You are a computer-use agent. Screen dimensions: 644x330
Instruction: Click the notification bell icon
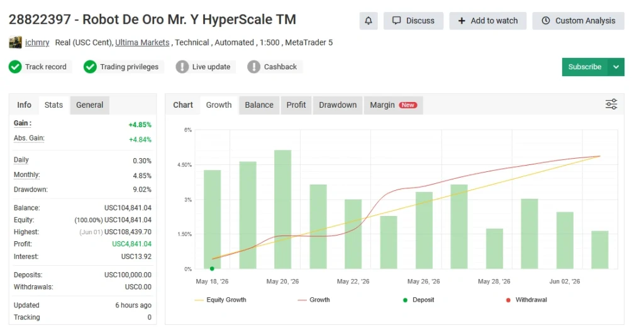pos(369,21)
